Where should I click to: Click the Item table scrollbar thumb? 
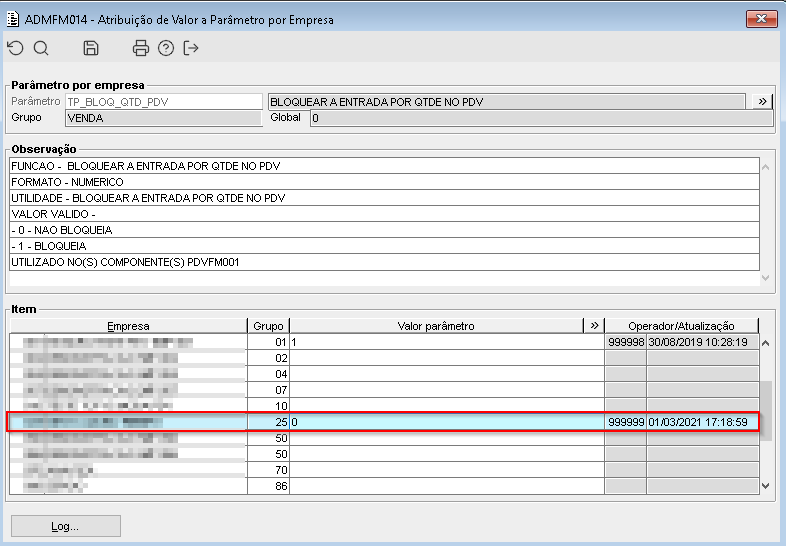765,411
